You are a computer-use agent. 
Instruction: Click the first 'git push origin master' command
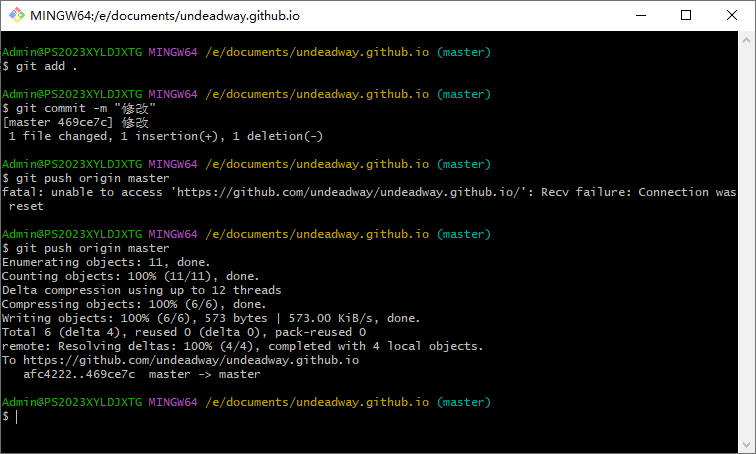coord(86,178)
